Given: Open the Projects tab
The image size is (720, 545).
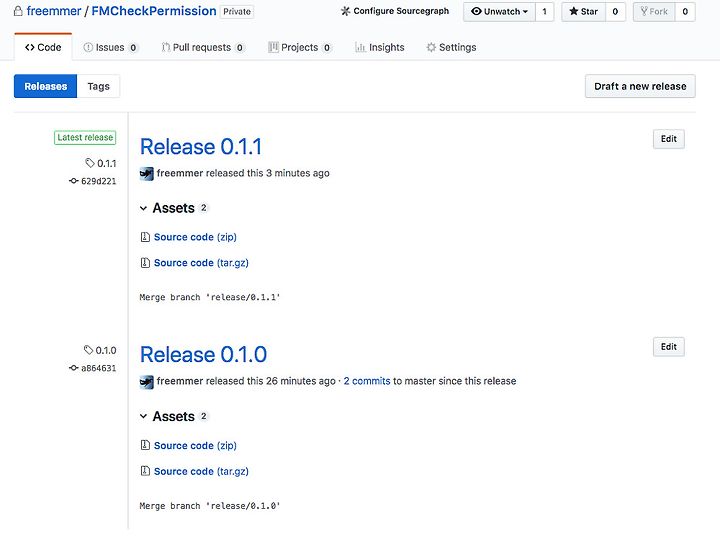Looking at the screenshot, I should 299,47.
